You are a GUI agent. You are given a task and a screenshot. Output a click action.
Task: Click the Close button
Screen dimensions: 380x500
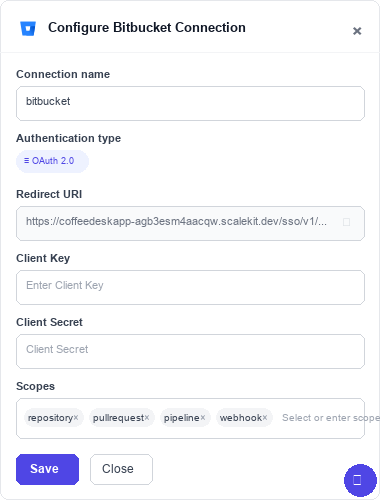point(121,469)
